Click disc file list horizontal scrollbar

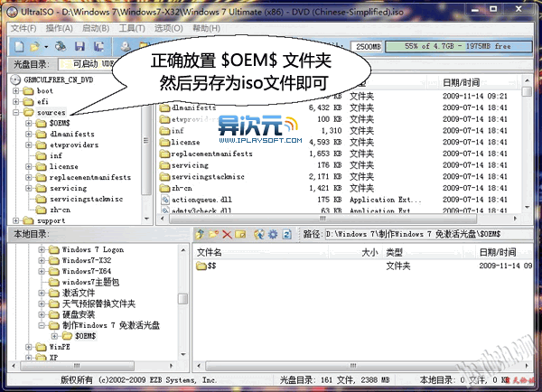[x=322, y=219]
